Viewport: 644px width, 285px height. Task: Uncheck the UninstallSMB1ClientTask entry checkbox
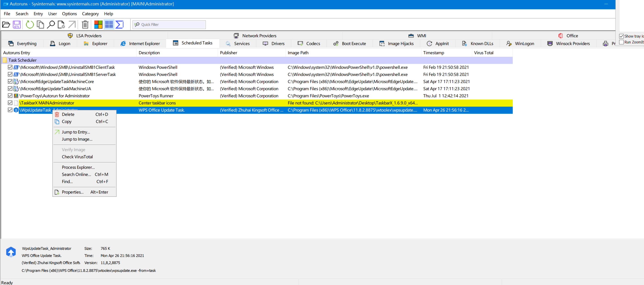coord(10,67)
